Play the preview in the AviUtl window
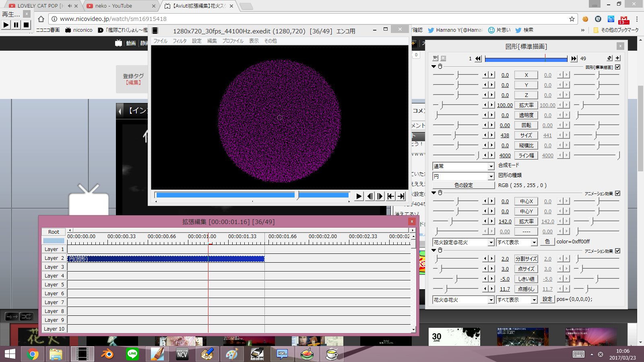Image resolution: width=644 pixels, height=362 pixels. tap(359, 196)
